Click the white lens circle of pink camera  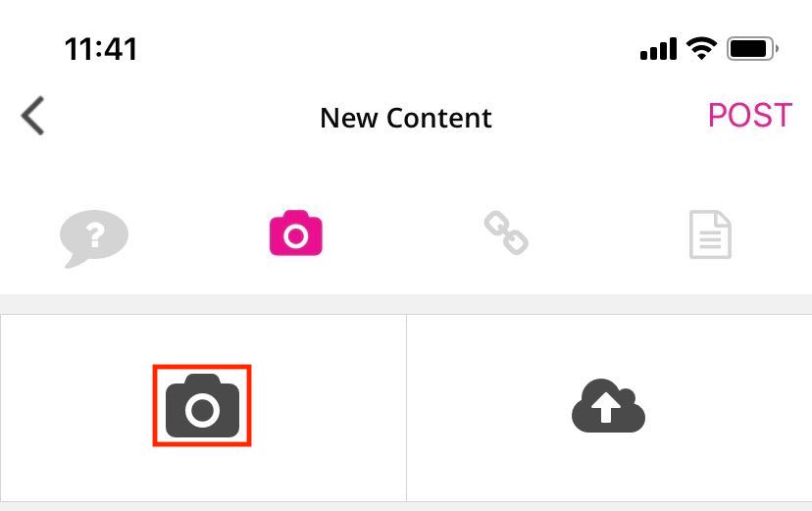click(296, 237)
